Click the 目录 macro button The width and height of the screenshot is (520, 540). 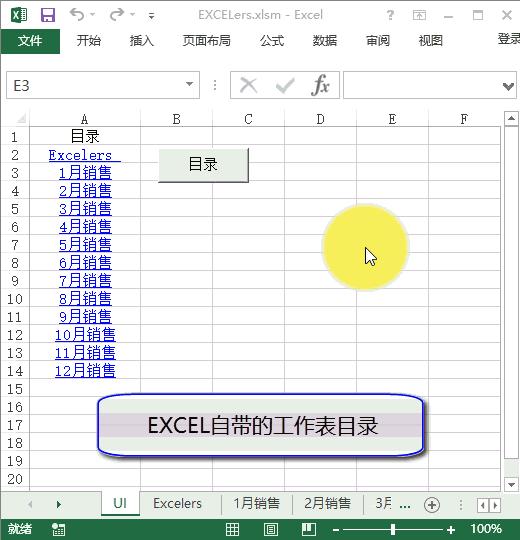click(x=203, y=165)
